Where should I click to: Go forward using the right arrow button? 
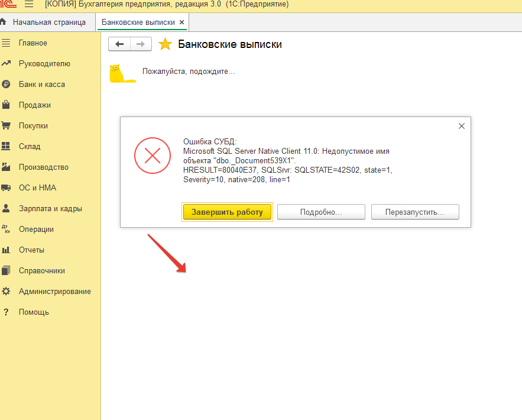point(141,44)
